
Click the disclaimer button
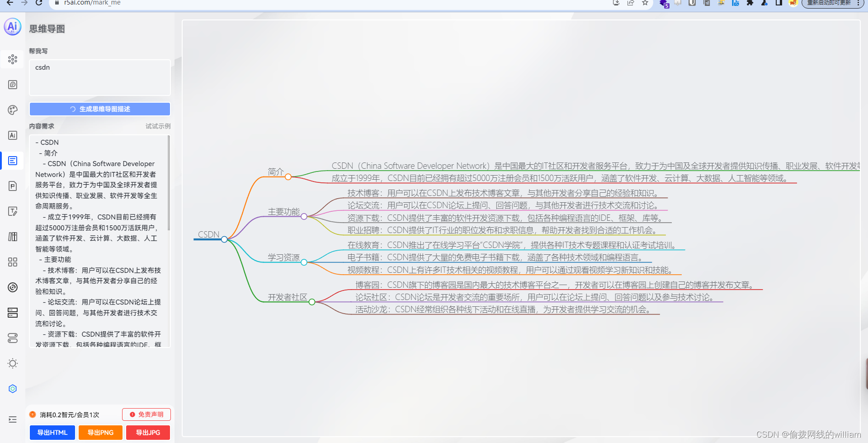click(x=146, y=414)
